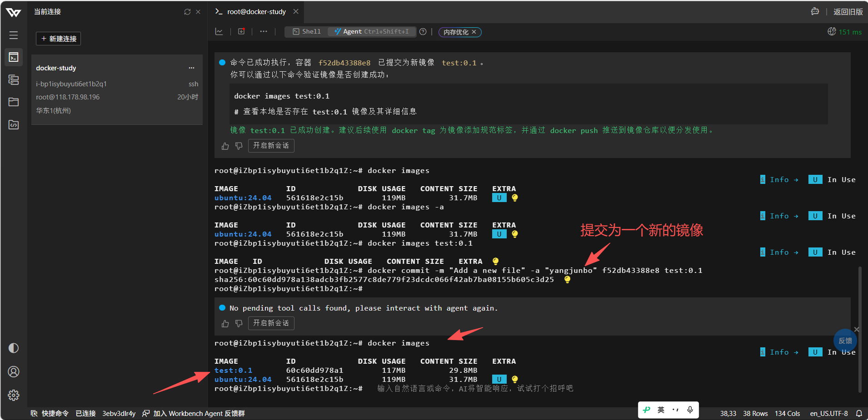The width and height of the screenshot is (868, 420).
Task: Switch to Agent mode
Action: (371, 32)
